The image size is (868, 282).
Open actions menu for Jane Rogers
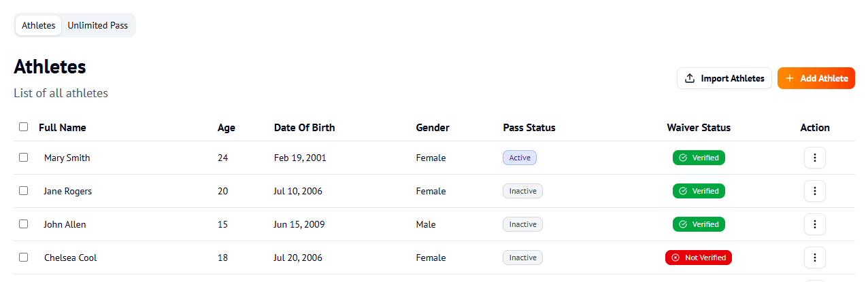[814, 191]
